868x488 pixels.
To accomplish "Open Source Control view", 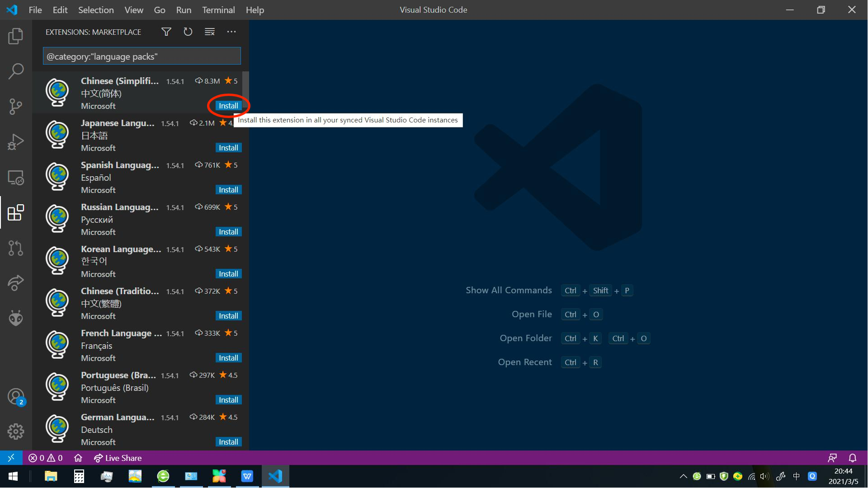I will [x=16, y=107].
